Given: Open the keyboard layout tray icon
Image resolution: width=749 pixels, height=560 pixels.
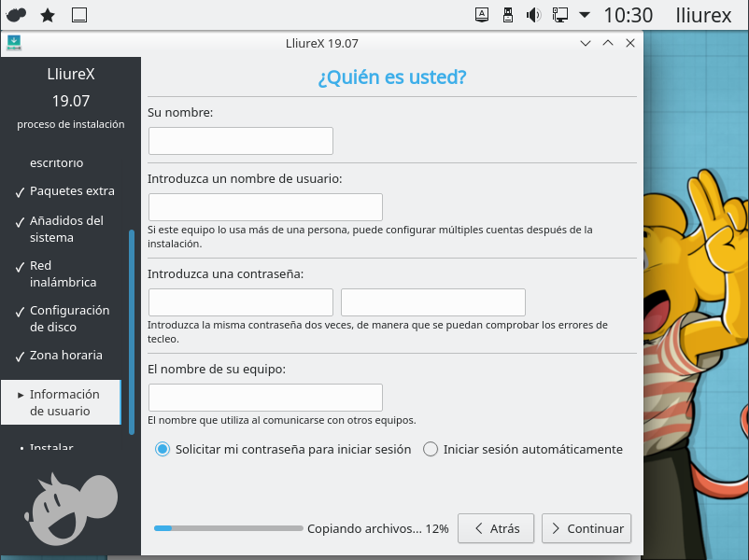Looking at the screenshot, I should click(x=482, y=15).
